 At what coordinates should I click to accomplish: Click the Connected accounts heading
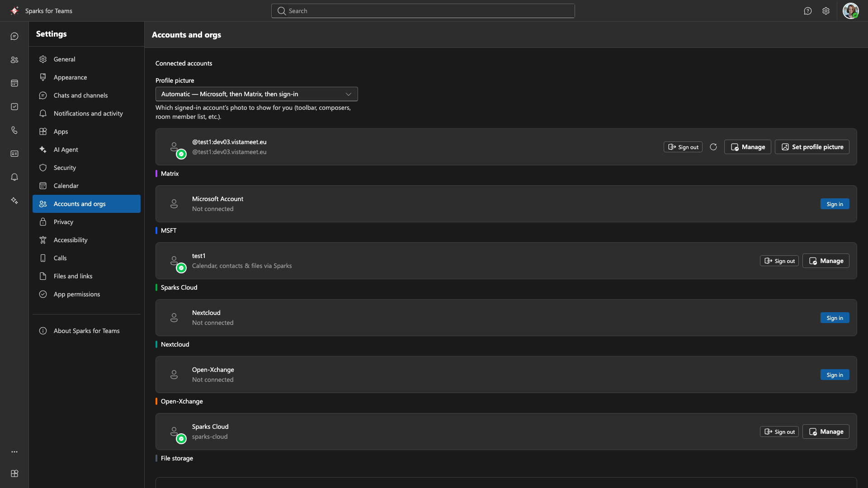click(x=184, y=63)
